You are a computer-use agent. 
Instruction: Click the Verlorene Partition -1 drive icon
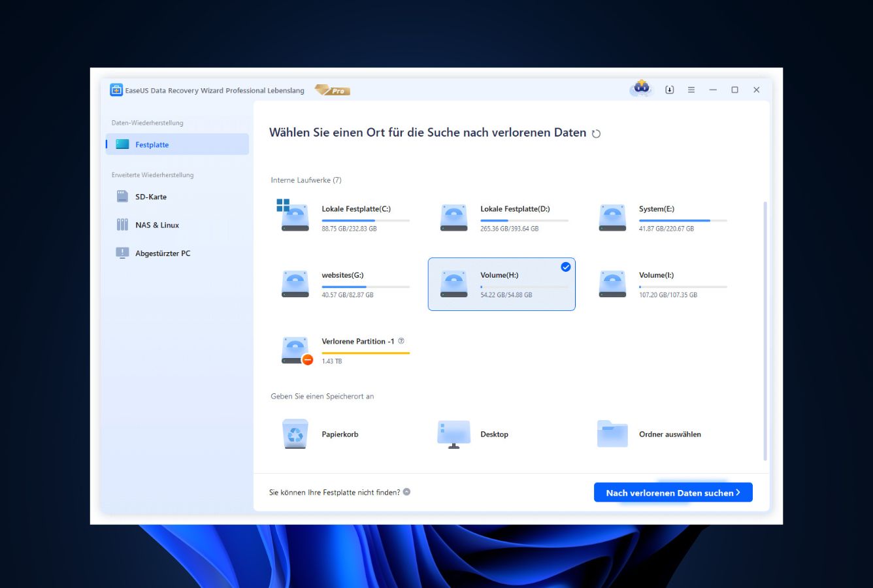coord(297,351)
